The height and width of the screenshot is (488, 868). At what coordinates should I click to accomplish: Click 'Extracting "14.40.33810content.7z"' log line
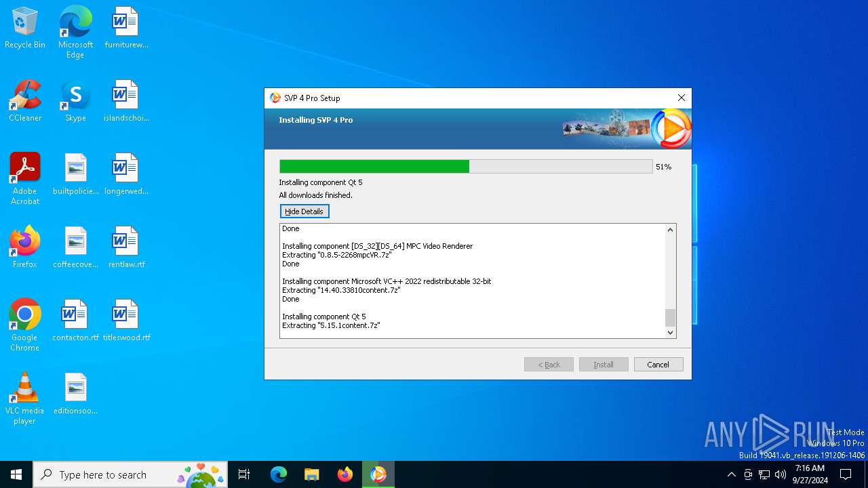[341, 290]
